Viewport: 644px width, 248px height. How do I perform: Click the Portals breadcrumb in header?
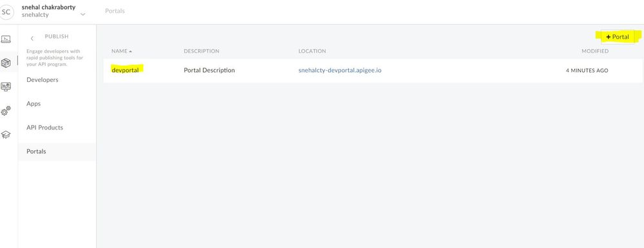tap(115, 11)
